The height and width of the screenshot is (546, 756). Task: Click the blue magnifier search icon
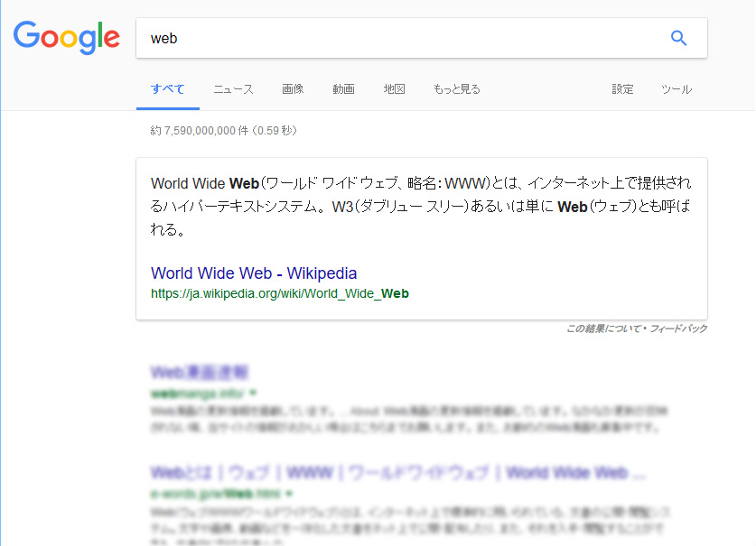pyautogui.click(x=678, y=38)
